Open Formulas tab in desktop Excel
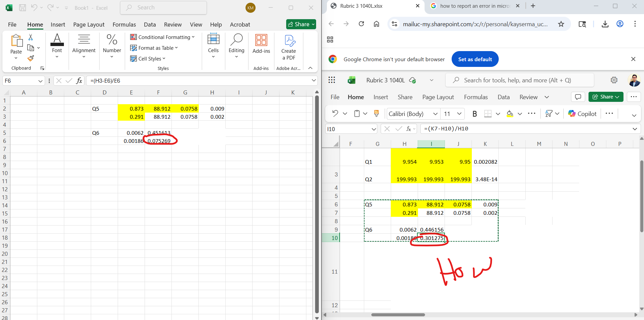 (x=124, y=25)
